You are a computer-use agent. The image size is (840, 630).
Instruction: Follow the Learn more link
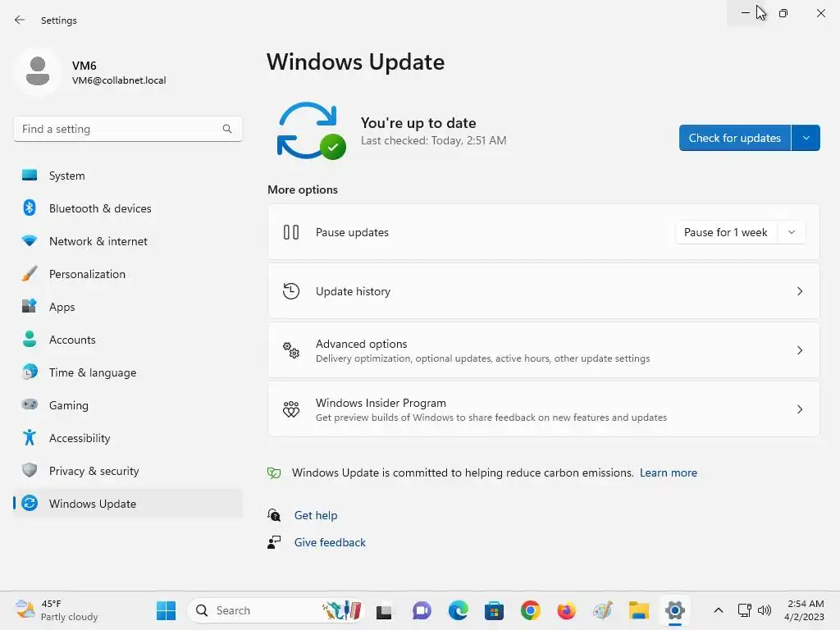coord(668,472)
